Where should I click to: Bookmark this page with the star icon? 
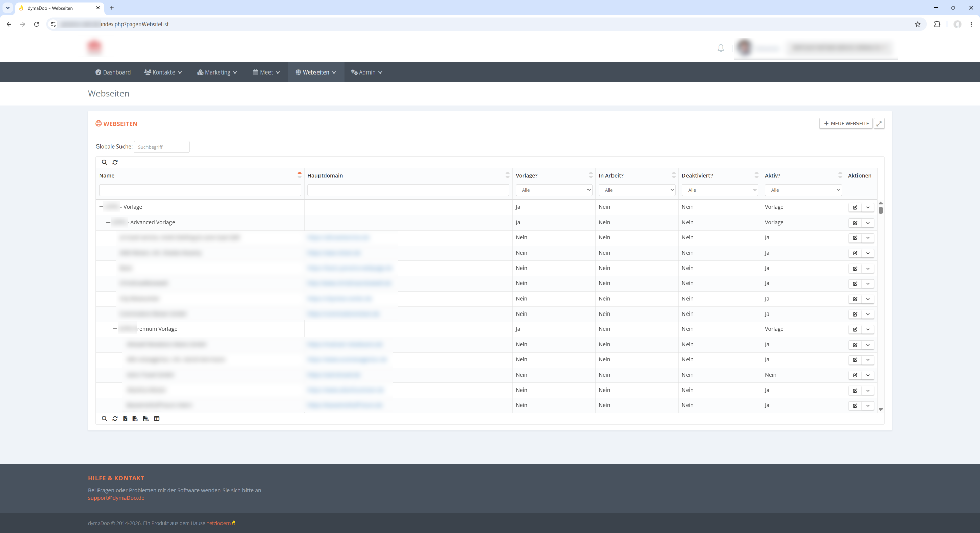pos(918,24)
